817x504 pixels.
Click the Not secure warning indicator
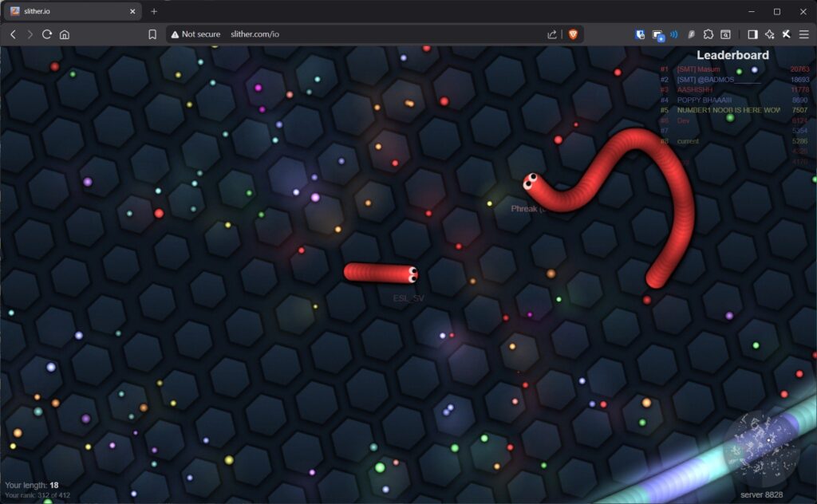pos(196,34)
